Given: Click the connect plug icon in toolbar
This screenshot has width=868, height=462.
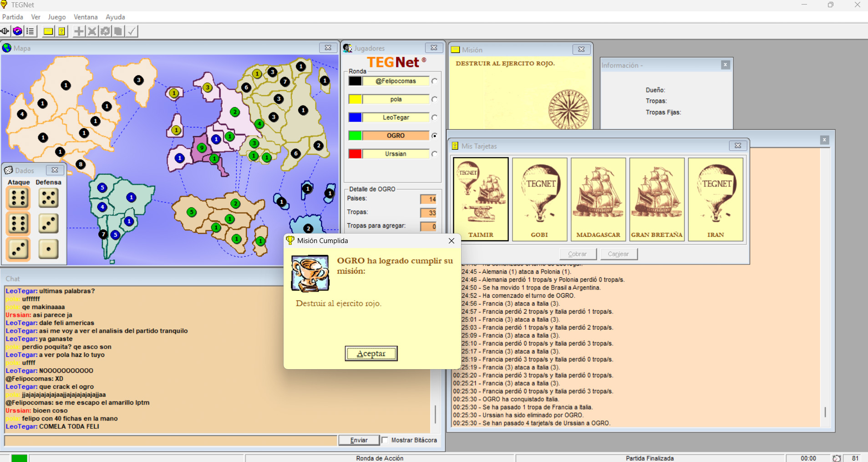Looking at the screenshot, I should tap(5, 31).
